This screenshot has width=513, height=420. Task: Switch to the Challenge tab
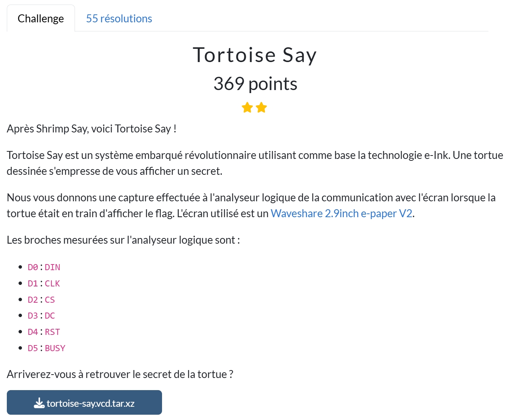pyautogui.click(x=41, y=18)
